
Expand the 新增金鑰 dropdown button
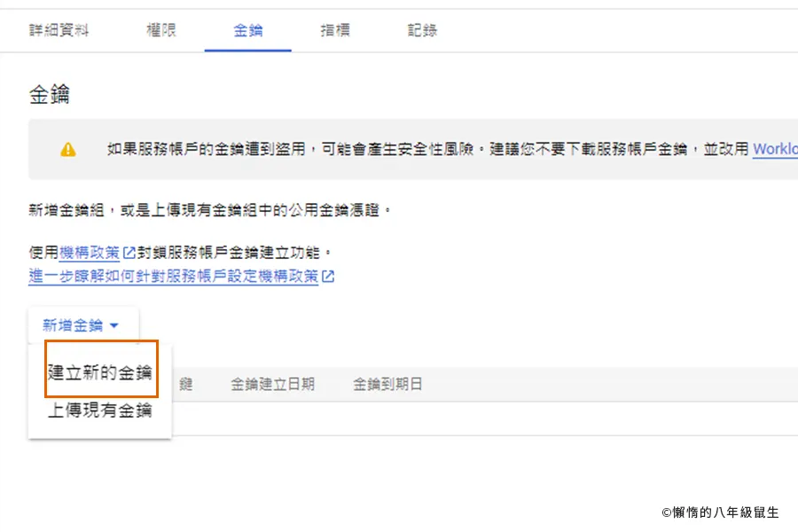tap(83, 325)
